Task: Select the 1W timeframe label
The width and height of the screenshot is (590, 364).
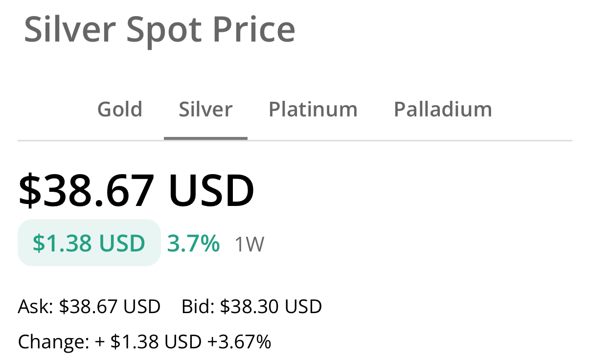Action: pyautogui.click(x=250, y=244)
